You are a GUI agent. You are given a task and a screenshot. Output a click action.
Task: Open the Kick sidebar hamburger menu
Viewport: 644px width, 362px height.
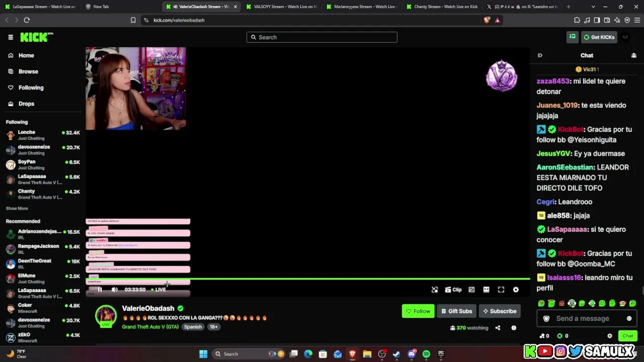click(x=11, y=37)
